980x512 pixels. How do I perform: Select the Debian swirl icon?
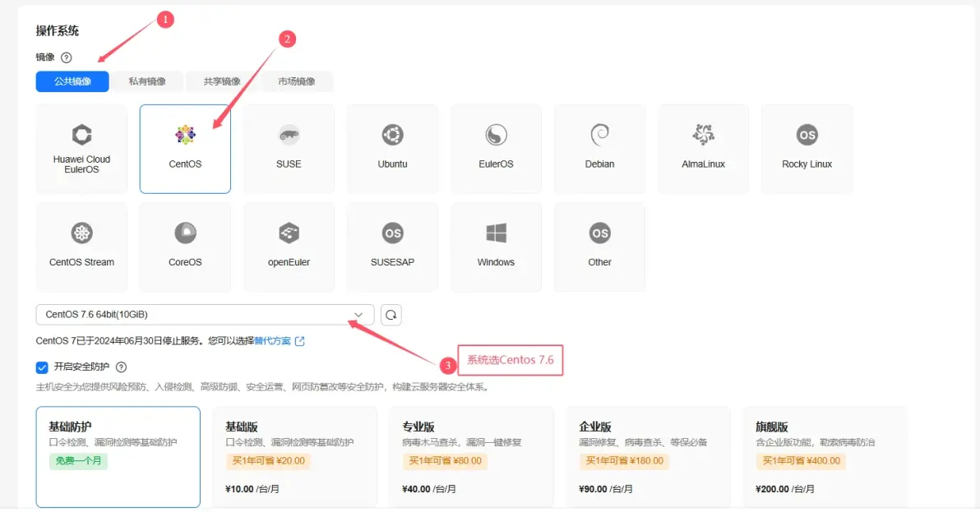599,134
